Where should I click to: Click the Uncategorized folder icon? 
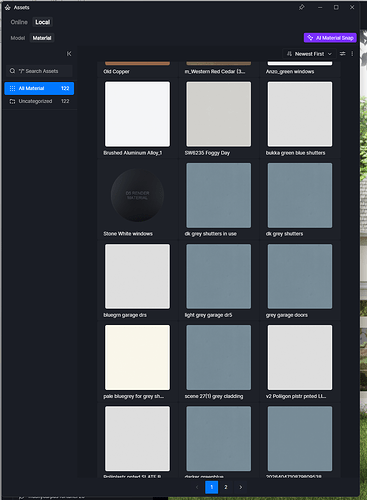click(x=12, y=101)
